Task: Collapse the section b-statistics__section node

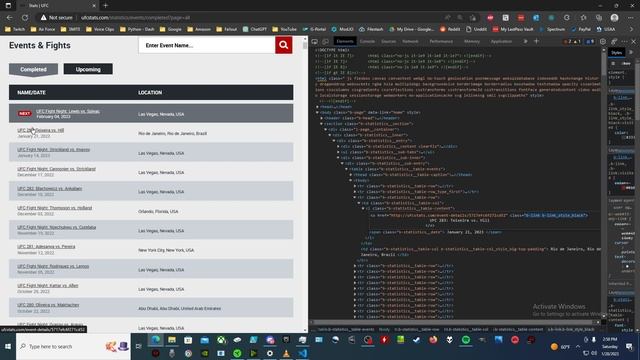Action: (x=321, y=124)
